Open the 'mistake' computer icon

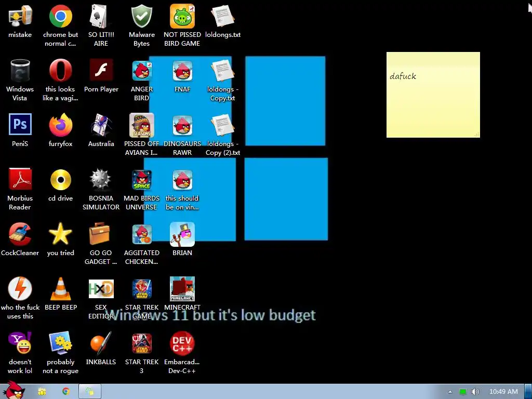pos(20,16)
